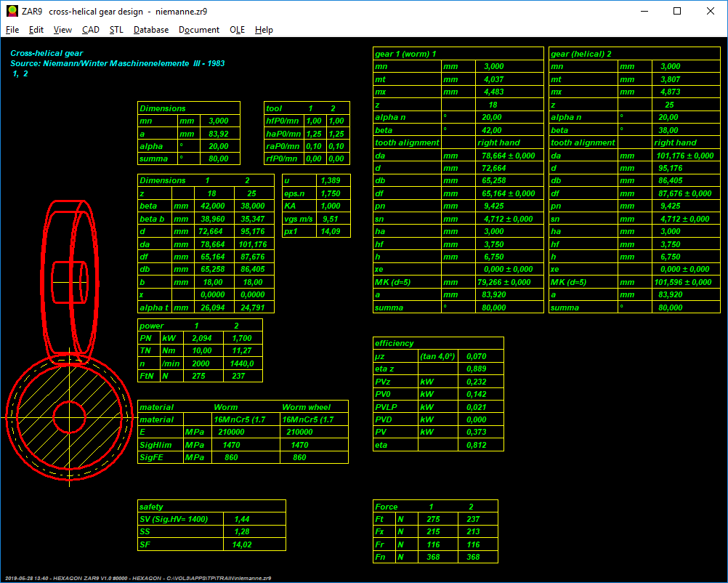Open the OLE menu
The height and width of the screenshot is (583, 728).
[237, 30]
